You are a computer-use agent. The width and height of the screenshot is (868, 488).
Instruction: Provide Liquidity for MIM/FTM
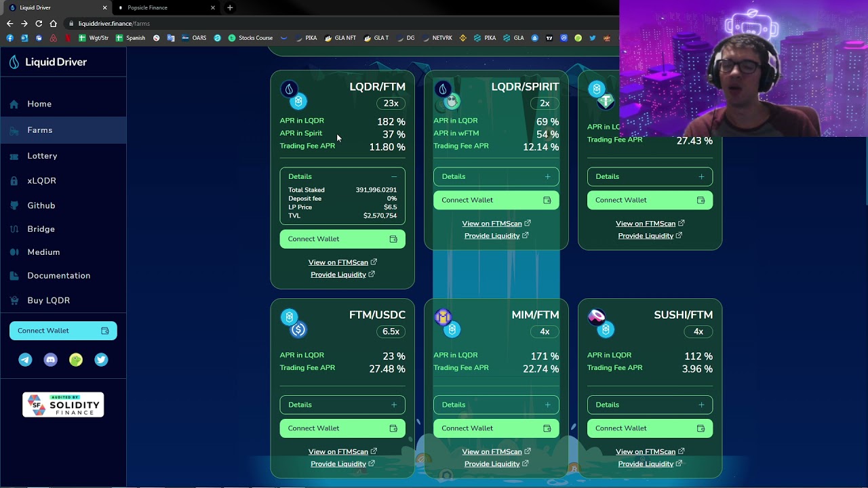[x=496, y=464]
